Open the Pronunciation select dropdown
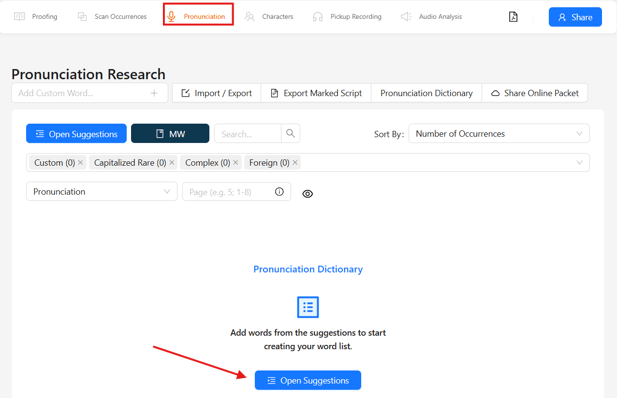This screenshot has width=617, height=398. tap(102, 192)
